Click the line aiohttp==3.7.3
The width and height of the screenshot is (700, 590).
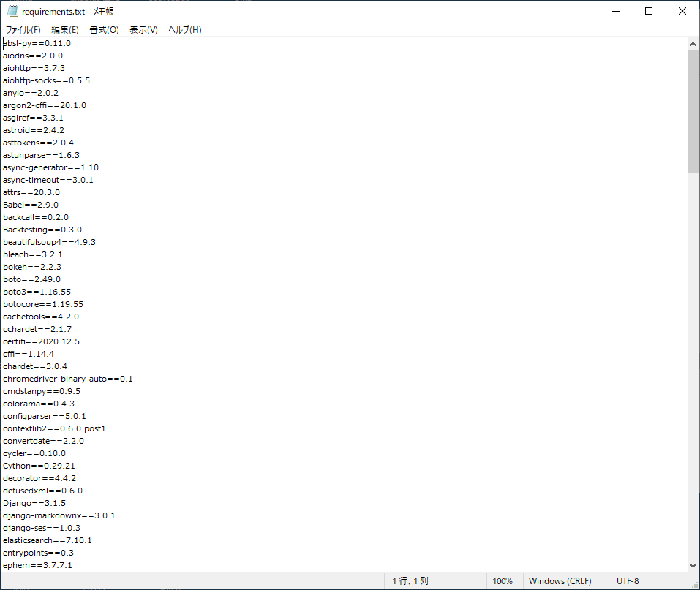point(34,68)
